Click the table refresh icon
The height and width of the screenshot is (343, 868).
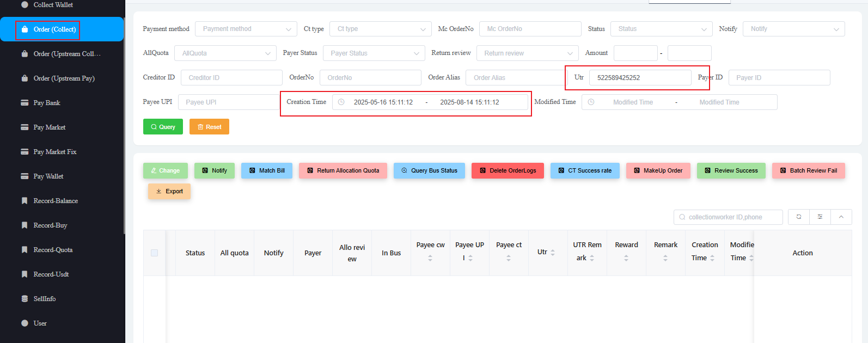[799, 217]
